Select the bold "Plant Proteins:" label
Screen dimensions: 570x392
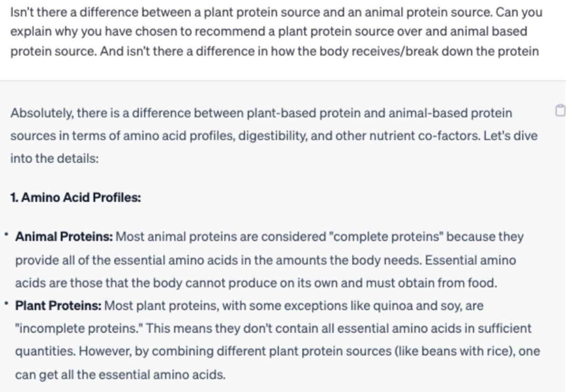coord(58,306)
